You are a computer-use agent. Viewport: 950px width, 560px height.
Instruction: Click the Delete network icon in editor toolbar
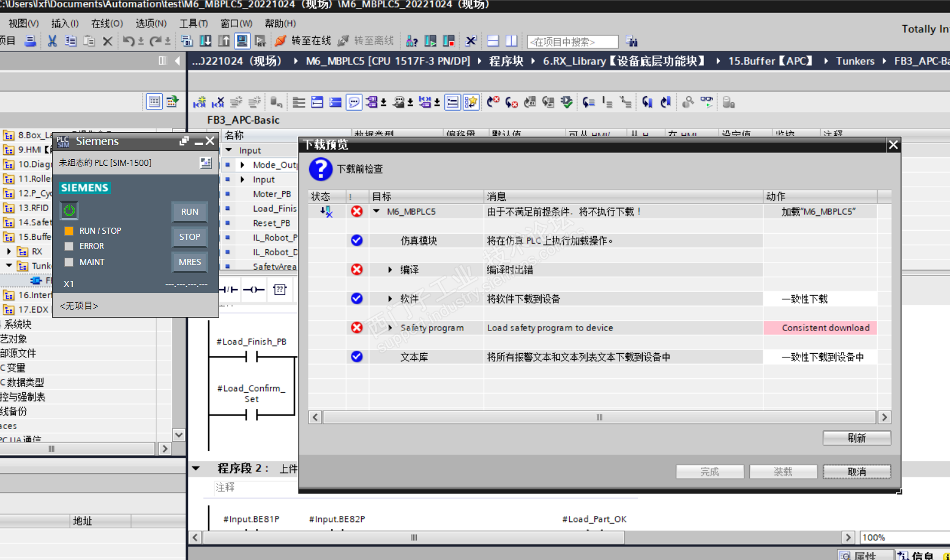pos(218,102)
